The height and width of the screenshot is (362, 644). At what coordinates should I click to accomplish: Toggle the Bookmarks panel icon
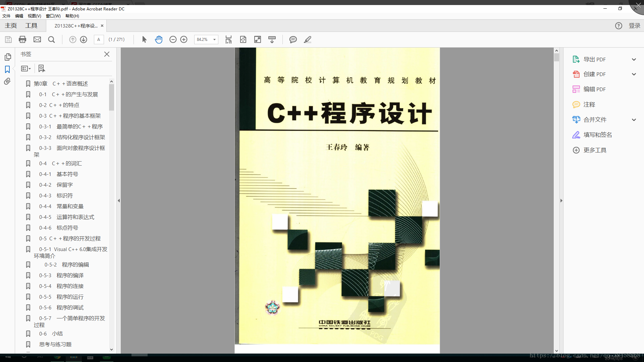[x=7, y=69]
